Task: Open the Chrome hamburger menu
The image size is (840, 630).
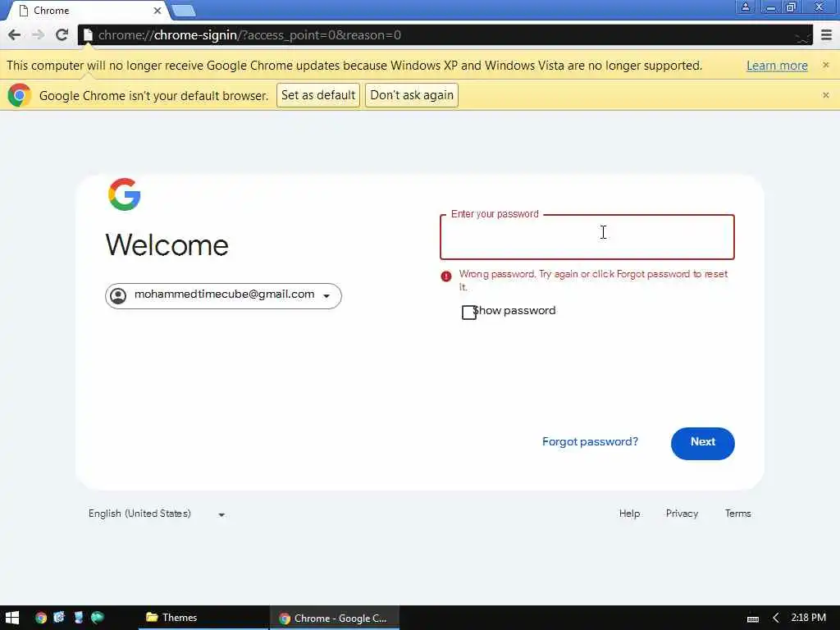Action: coord(826,35)
